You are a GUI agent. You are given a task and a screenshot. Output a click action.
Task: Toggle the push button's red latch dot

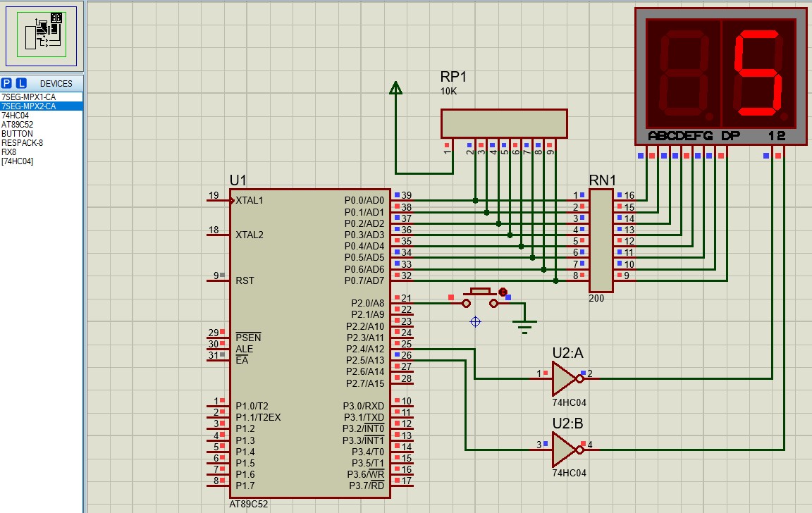(x=503, y=291)
